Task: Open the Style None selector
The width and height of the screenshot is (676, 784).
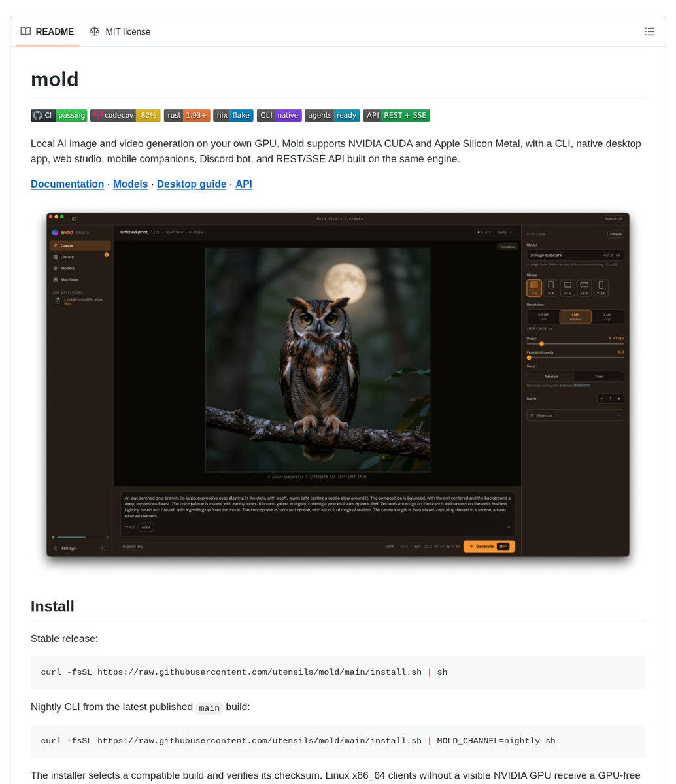Action: click(146, 527)
